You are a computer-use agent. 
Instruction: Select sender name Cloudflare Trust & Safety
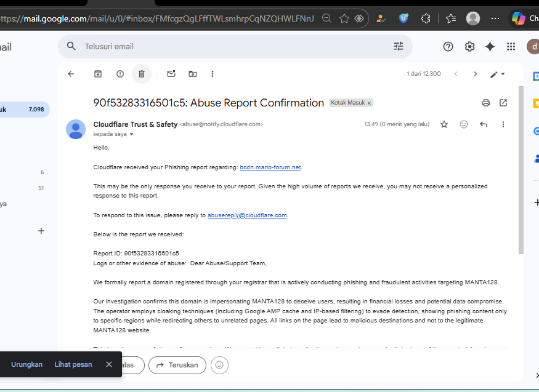(x=135, y=124)
